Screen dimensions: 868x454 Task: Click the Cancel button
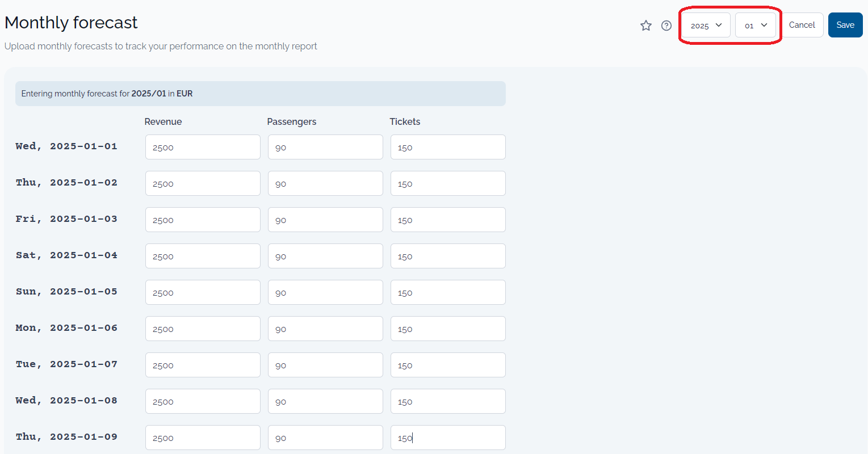click(x=802, y=25)
